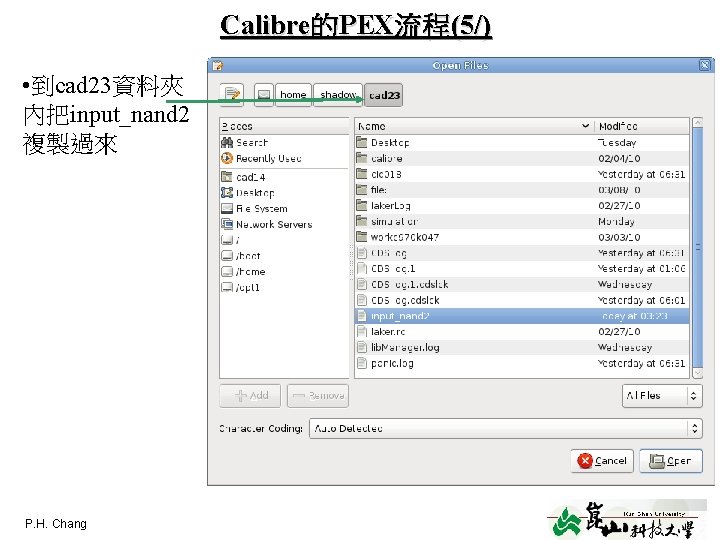This screenshot has height=540, width=720.
Task: Select the CDS.log.1 file
Action: (522, 269)
